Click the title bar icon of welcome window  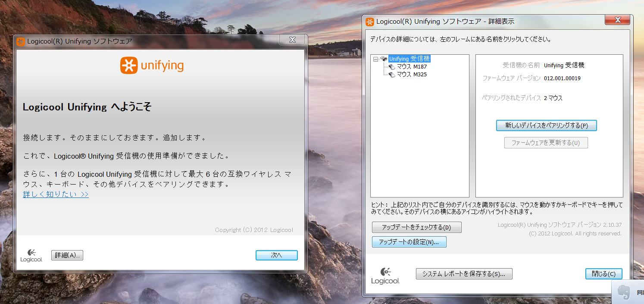click(x=20, y=41)
